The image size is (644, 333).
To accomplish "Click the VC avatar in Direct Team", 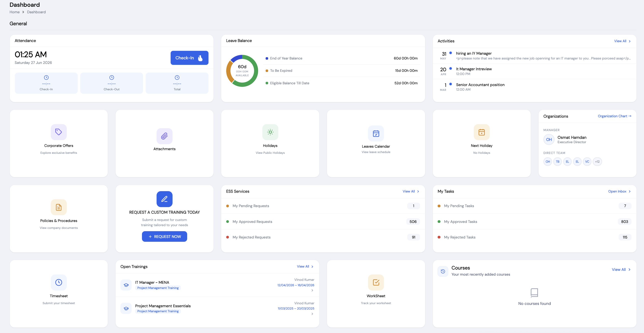I will pyautogui.click(x=587, y=162).
